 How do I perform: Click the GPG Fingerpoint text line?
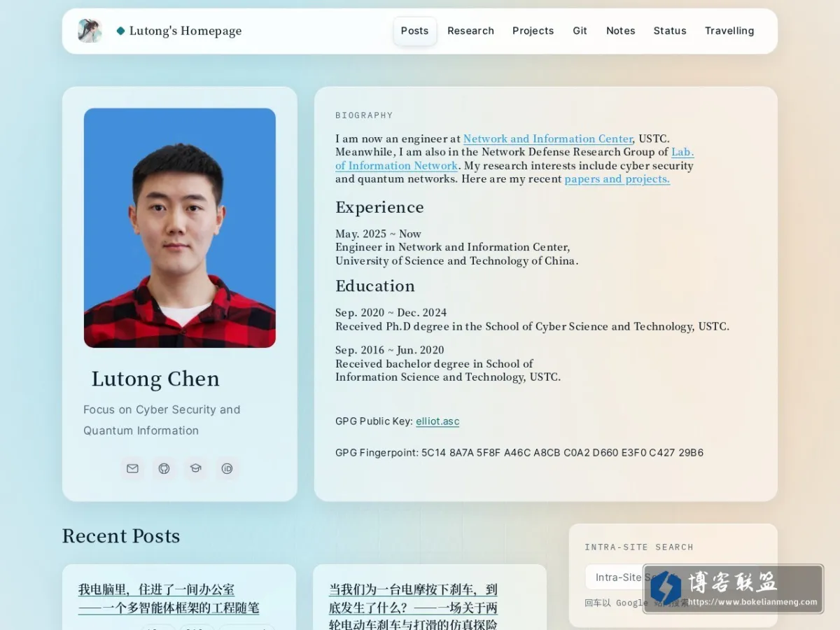coord(519,453)
